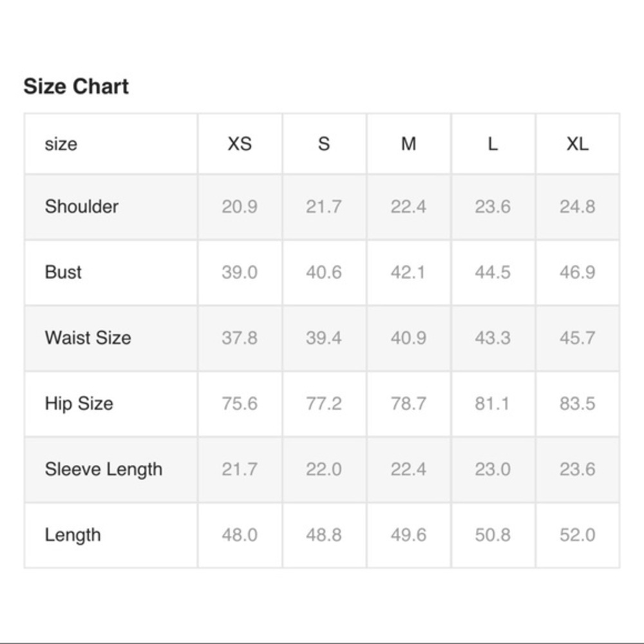Select the S column header
Viewport: 644px width, 644px height.
tap(324, 144)
